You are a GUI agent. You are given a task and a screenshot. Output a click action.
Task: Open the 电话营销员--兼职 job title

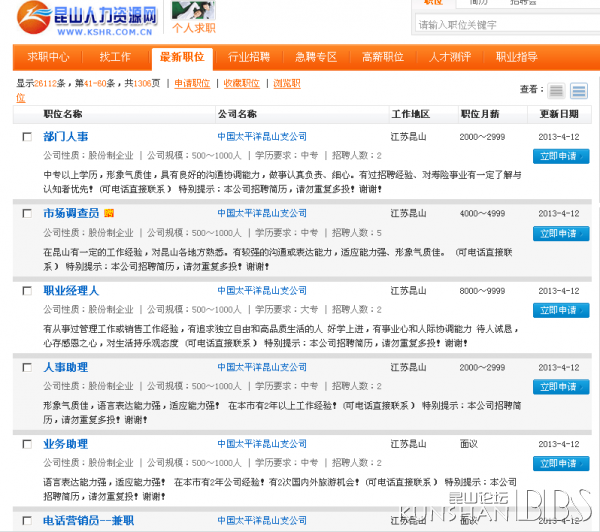tap(88, 521)
